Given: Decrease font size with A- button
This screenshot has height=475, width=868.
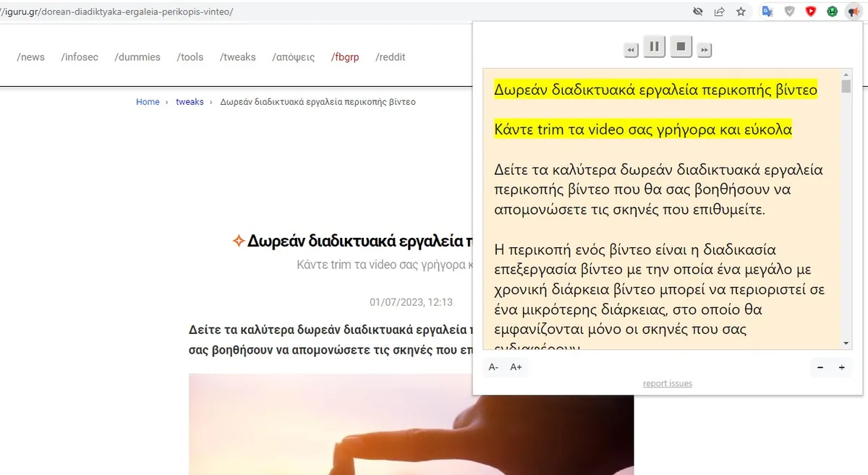Looking at the screenshot, I should [493, 367].
